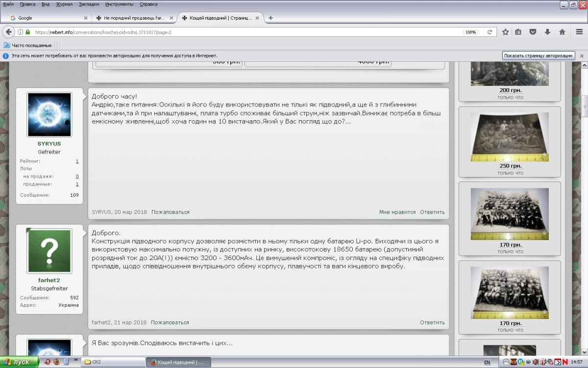Save page to Pocket icon
The image size is (588, 368).
[533, 32]
